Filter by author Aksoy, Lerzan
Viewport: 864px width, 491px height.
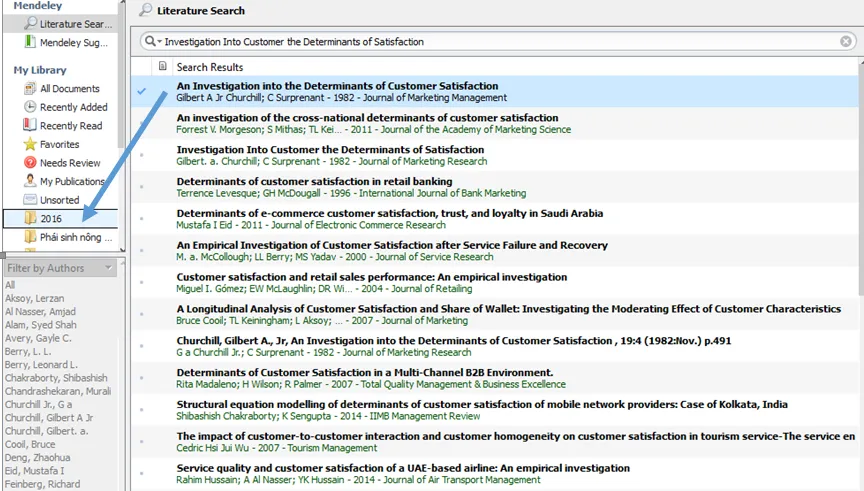[x=34, y=298]
